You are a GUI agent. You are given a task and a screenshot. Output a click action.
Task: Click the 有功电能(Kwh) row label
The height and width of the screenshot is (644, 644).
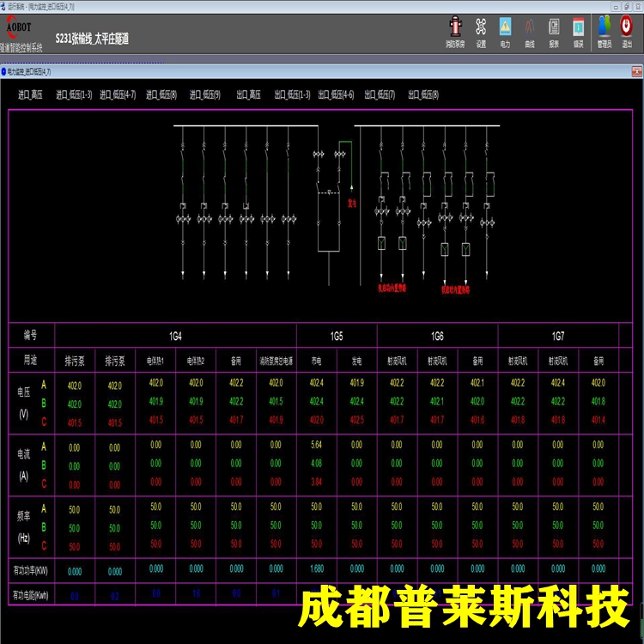30,595
